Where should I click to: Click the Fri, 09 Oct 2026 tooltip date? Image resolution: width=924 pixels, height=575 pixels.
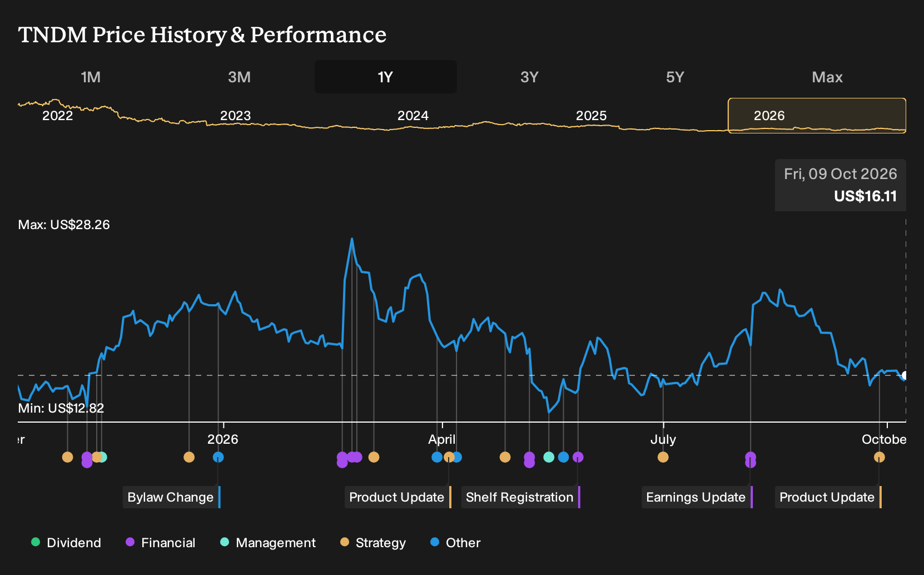point(840,174)
